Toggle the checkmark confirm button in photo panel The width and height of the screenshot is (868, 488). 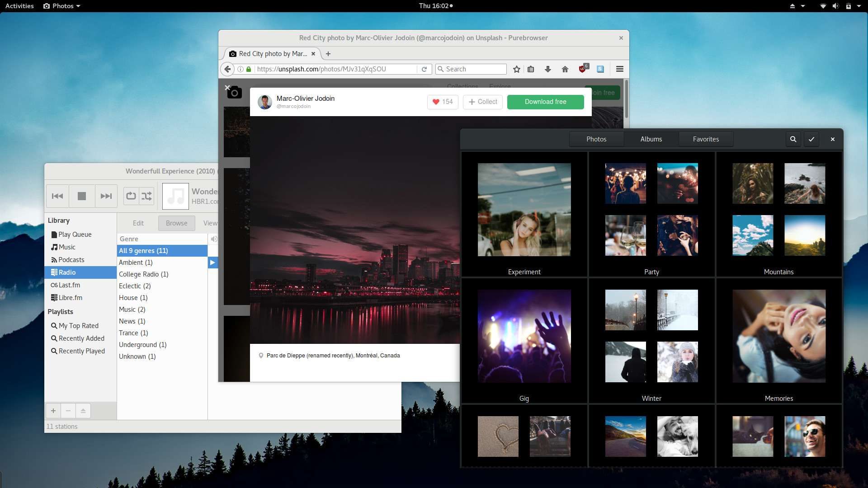(812, 139)
